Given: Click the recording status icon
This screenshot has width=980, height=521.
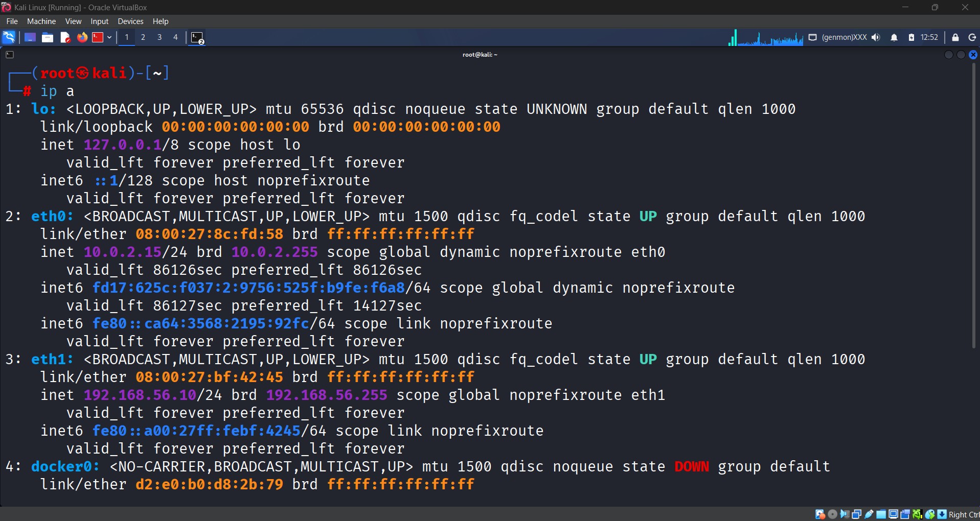Looking at the screenshot, I should [x=905, y=514].
